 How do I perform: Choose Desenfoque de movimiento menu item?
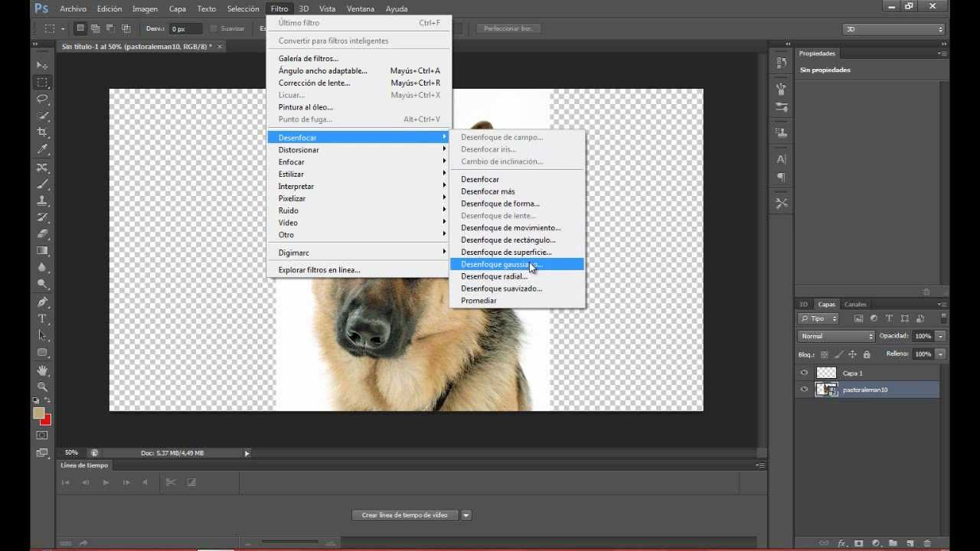[x=517, y=228]
